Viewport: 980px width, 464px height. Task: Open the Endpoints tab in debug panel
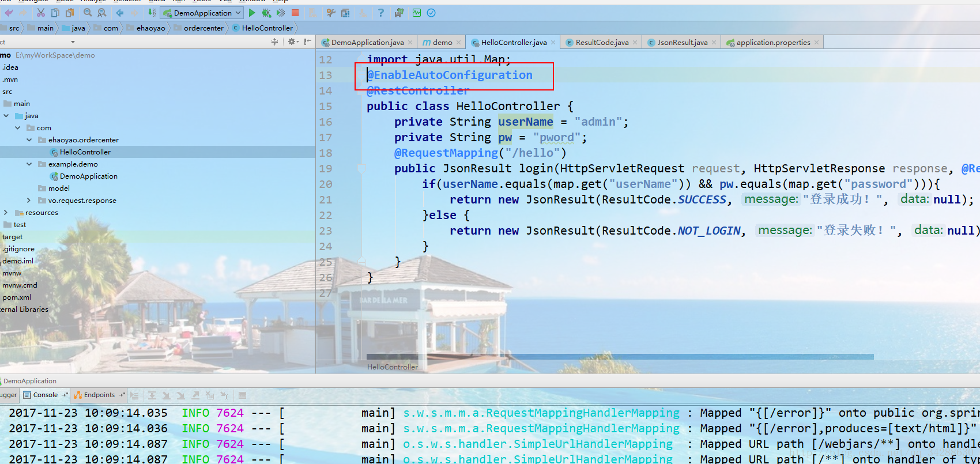[x=99, y=395]
